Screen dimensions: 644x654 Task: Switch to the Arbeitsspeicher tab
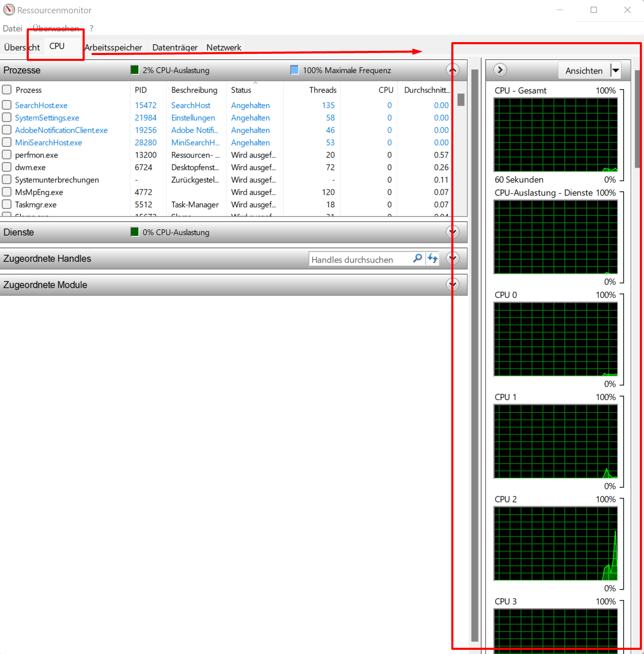point(113,47)
